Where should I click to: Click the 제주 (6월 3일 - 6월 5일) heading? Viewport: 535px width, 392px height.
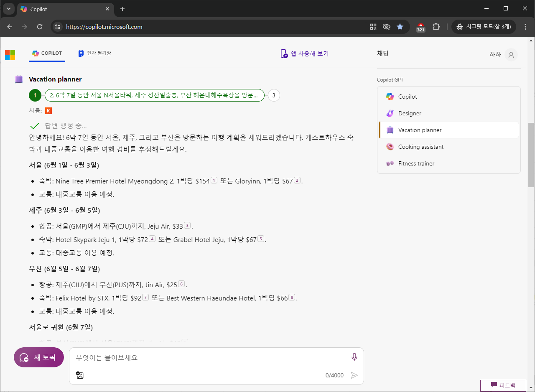point(64,210)
